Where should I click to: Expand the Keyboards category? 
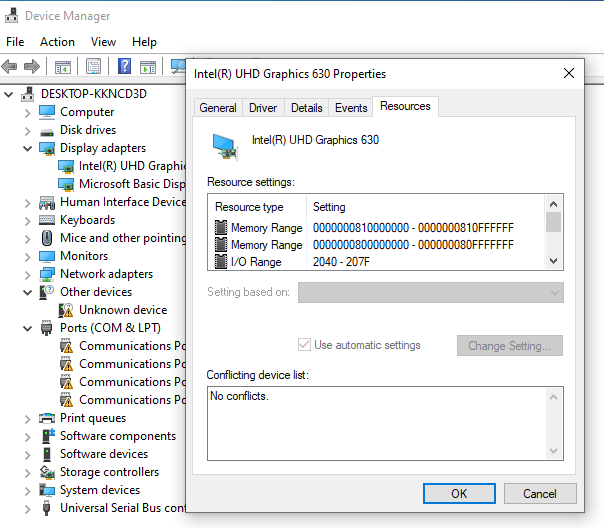[27, 221]
